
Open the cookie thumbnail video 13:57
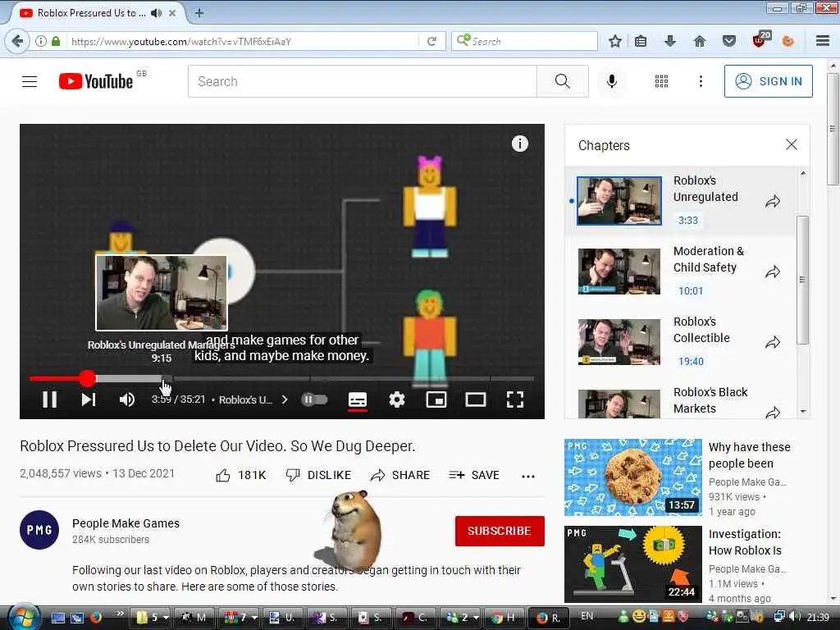click(x=632, y=477)
